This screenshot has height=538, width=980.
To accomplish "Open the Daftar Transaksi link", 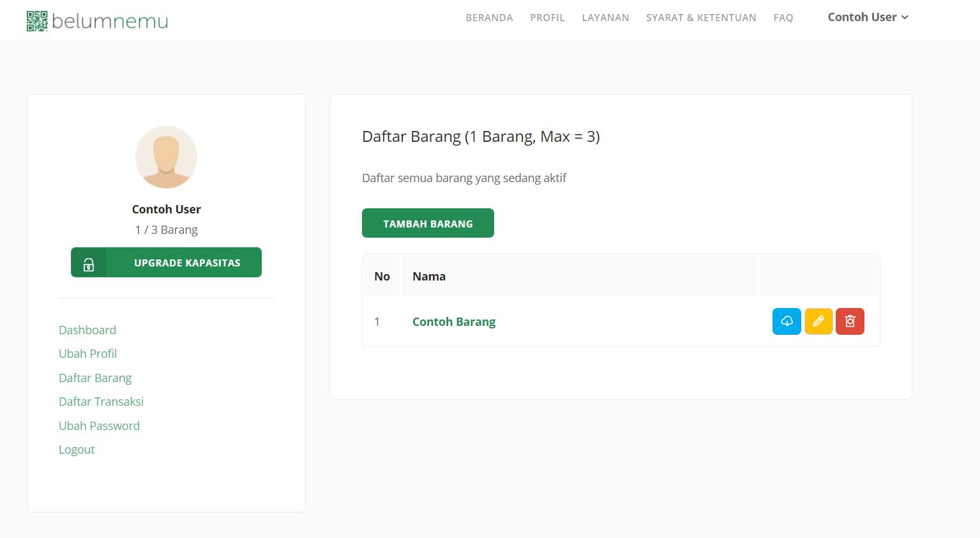I will 101,401.
